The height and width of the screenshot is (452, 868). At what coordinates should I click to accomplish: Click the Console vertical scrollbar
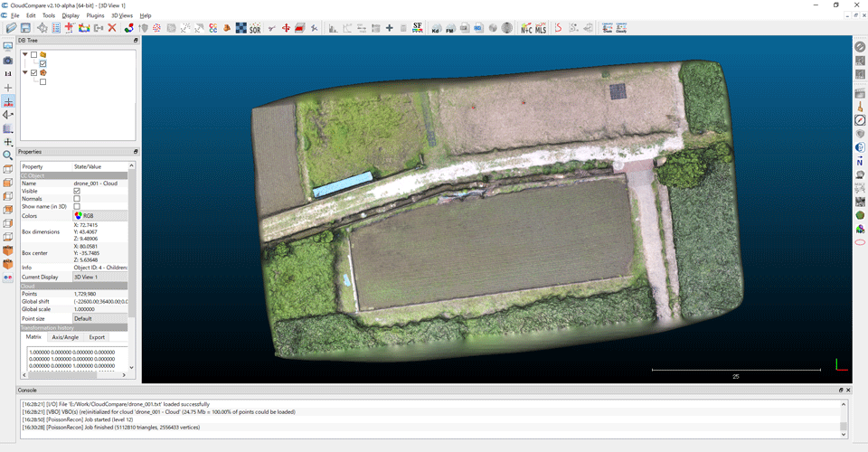click(x=844, y=419)
